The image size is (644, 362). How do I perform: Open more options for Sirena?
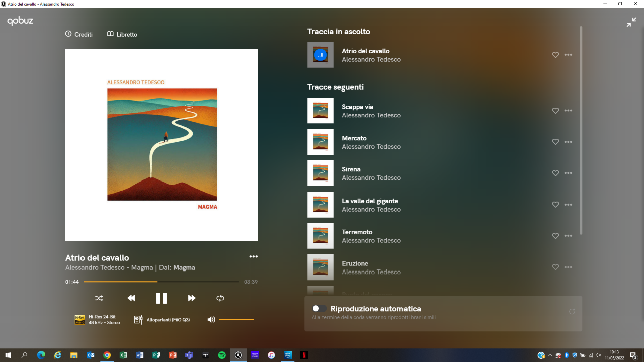(x=568, y=173)
